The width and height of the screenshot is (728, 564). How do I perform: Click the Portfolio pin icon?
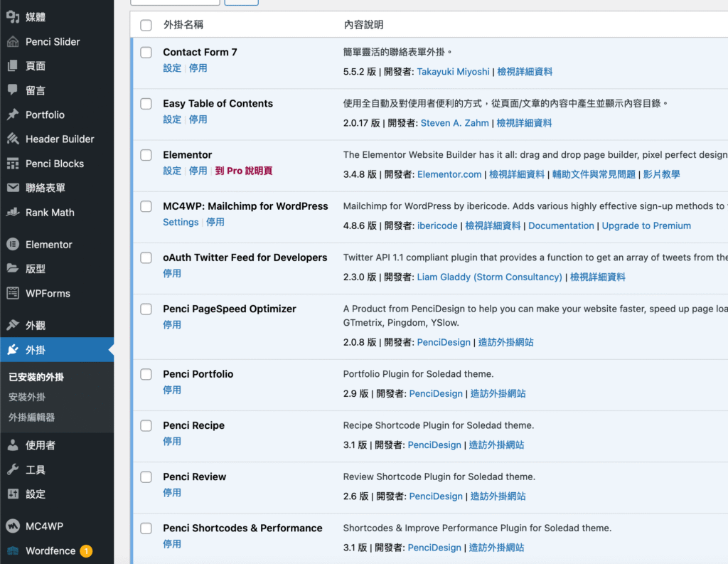pyautogui.click(x=13, y=115)
